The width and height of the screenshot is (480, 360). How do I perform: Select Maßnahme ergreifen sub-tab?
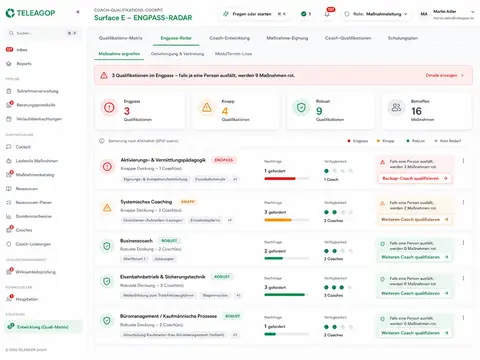tap(119, 54)
